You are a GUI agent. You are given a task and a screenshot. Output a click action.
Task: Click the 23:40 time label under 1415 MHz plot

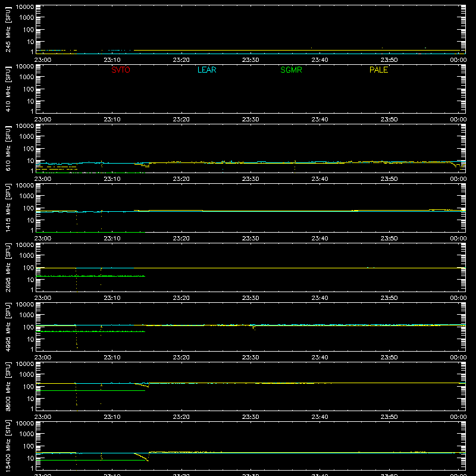pos(320,239)
